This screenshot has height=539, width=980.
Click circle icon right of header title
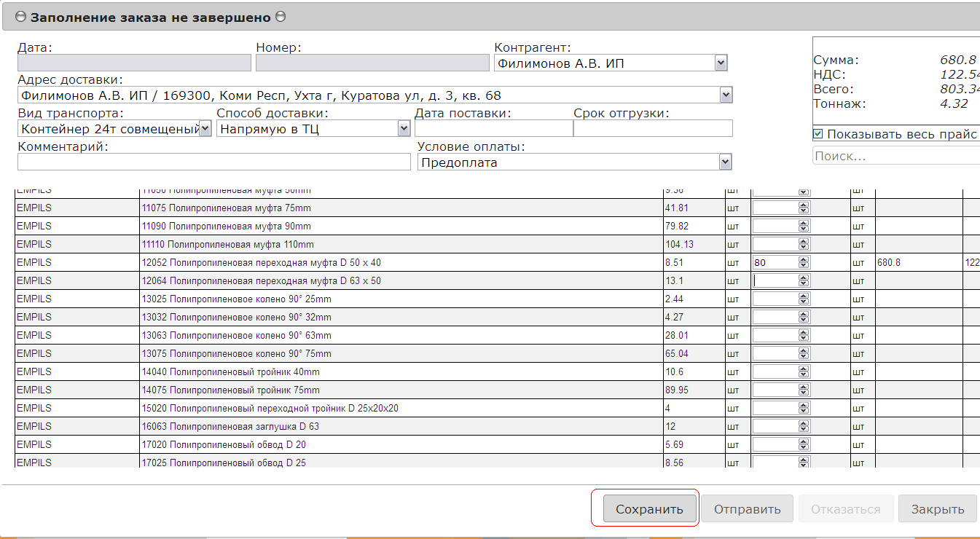point(281,17)
